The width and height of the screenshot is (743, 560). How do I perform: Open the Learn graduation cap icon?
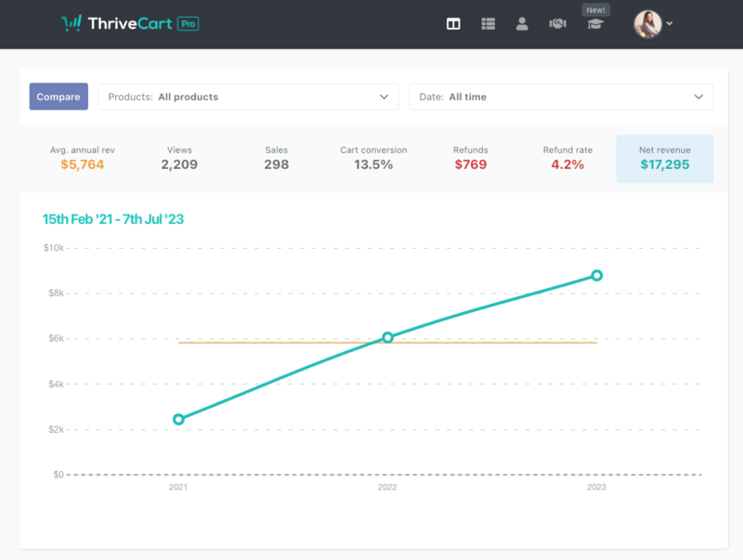click(595, 24)
